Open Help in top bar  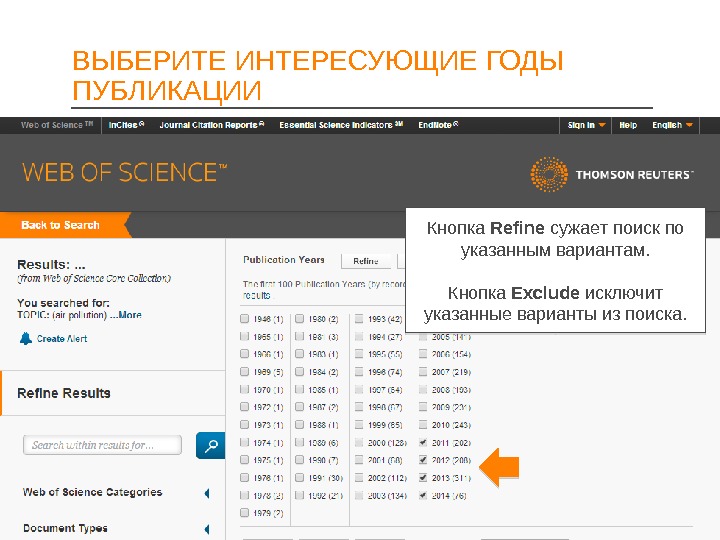[x=628, y=125]
